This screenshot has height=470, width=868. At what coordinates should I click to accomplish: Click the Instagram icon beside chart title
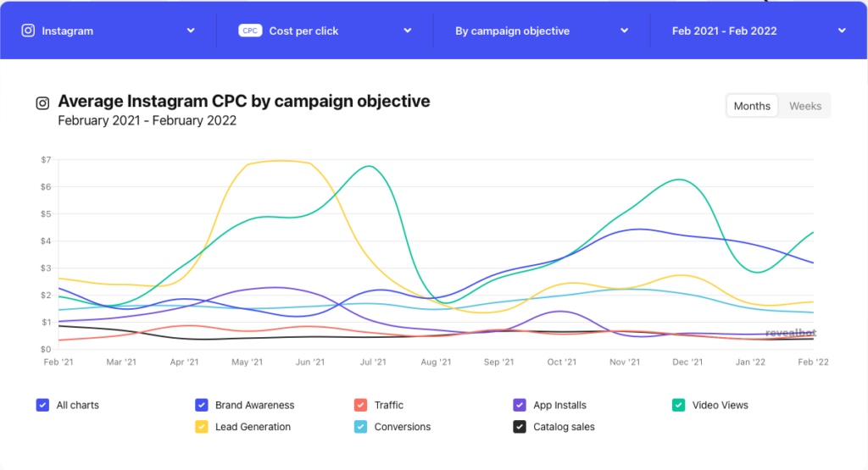[42, 103]
